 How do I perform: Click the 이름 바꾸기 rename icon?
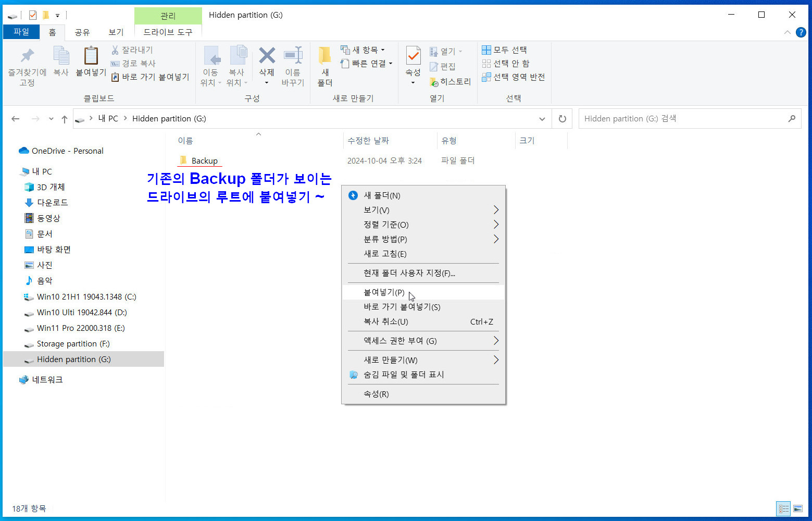click(x=293, y=55)
